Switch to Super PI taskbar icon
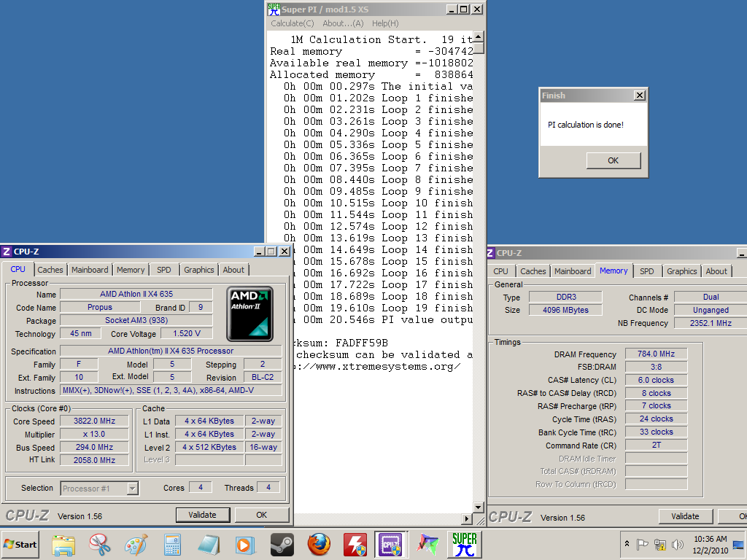Screen dimensions: 747x560 [x=465, y=544]
